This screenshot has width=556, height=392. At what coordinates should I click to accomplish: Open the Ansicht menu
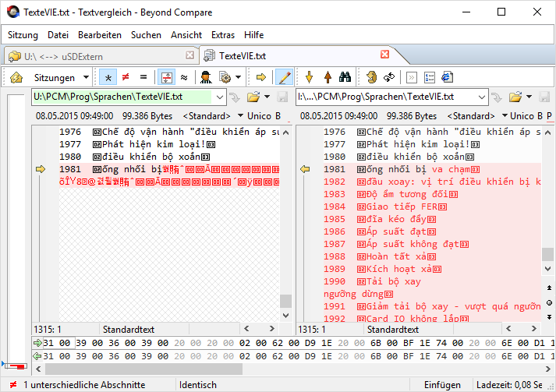[186, 35]
